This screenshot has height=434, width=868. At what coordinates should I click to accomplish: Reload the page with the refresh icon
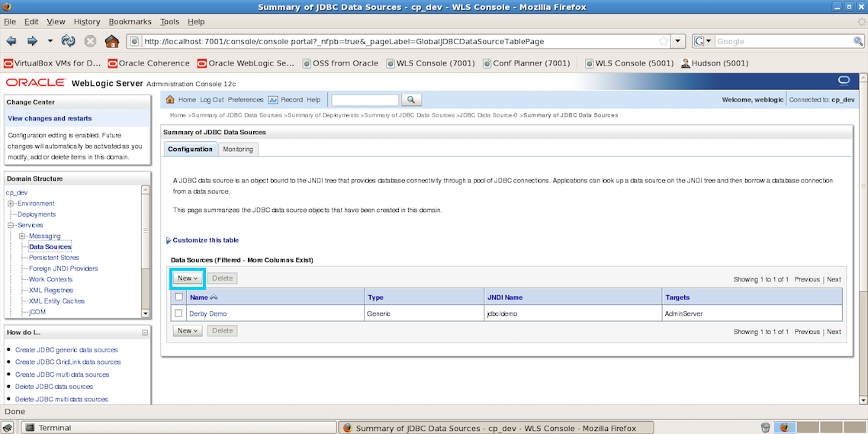click(x=69, y=41)
